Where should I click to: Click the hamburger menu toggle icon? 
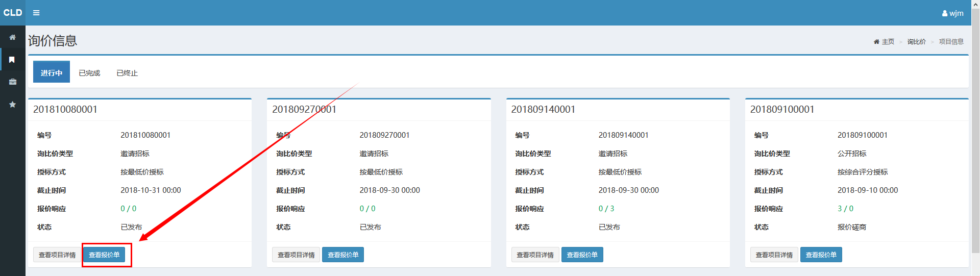36,13
